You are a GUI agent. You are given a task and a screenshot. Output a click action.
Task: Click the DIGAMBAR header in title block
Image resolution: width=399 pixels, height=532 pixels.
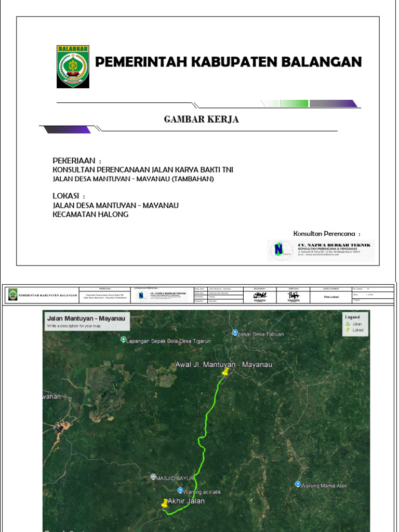(x=260, y=289)
